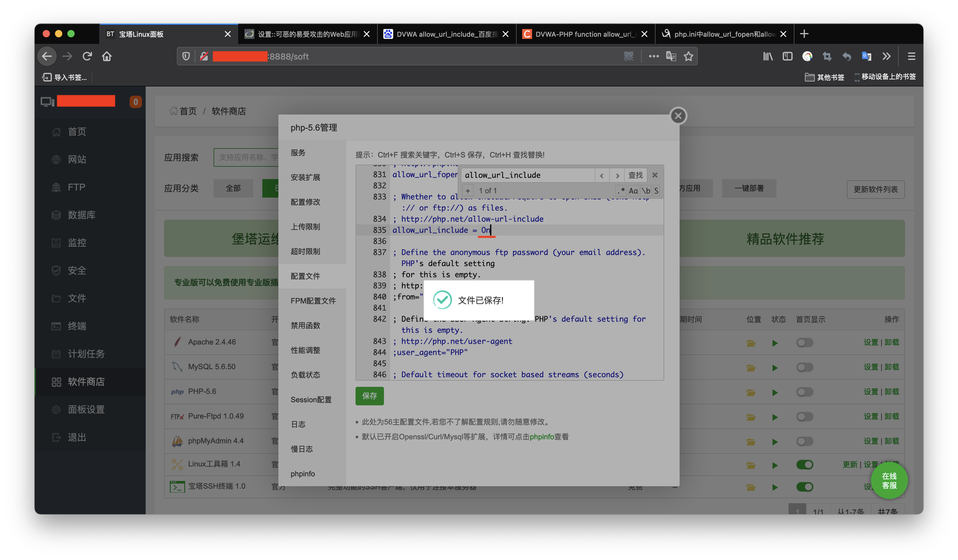The width and height of the screenshot is (958, 560).
Task: Click previous match chevron in find bar
Action: (x=602, y=175)
